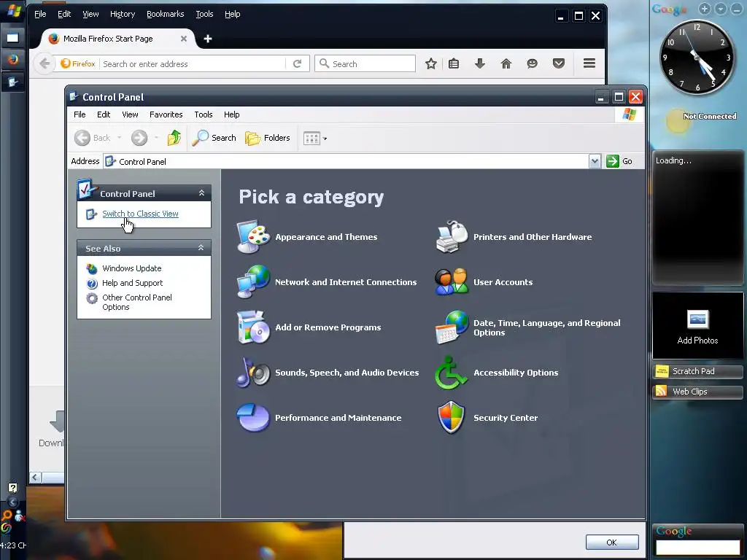Click the Firefox Search input box

pyautogui.click(x=365, y=64)
